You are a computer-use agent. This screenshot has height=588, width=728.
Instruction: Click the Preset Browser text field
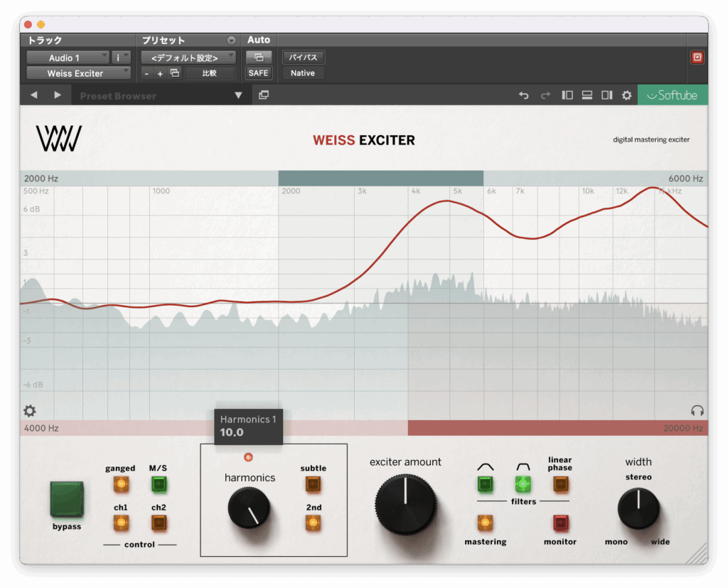(x=154, y=96)
